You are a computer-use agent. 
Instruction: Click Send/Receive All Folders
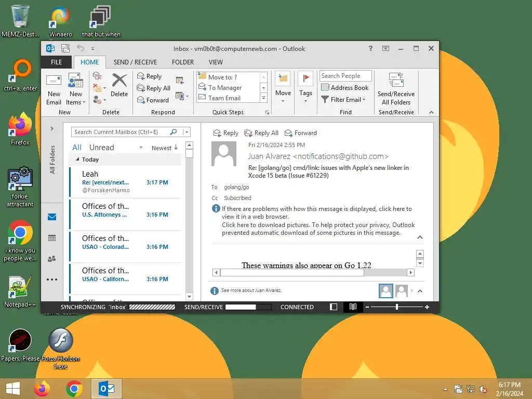(x=396, y=89)
